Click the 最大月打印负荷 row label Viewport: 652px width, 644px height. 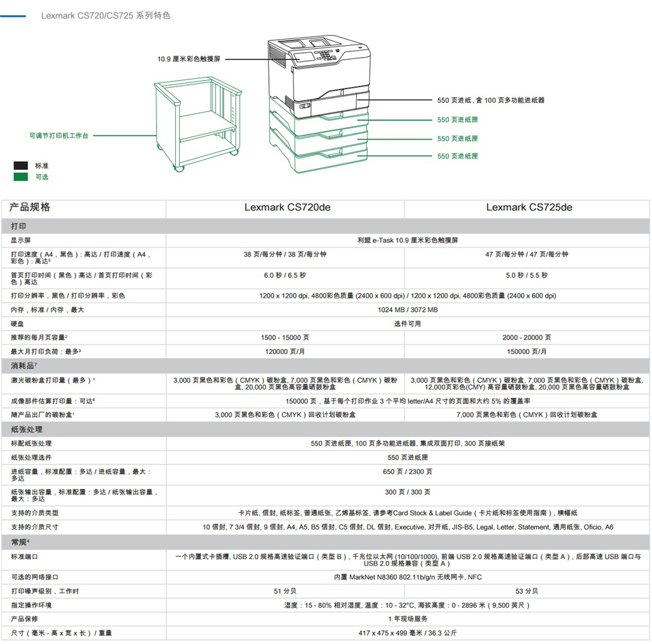[x=46, y=352]
